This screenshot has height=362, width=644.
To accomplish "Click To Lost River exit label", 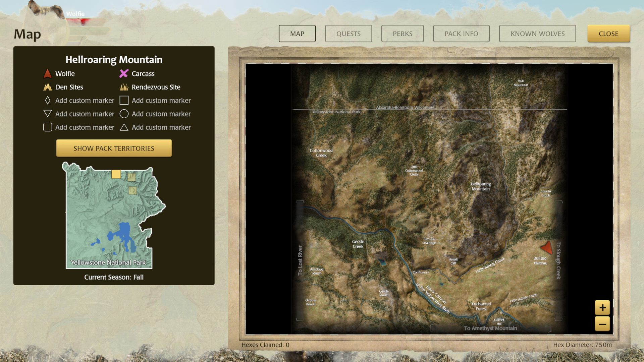I will point(300,260).
